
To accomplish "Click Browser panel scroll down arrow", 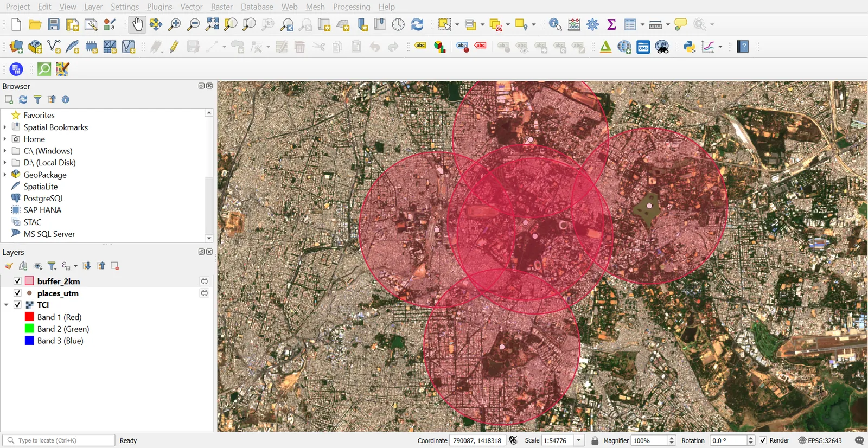I will (209, 238).
